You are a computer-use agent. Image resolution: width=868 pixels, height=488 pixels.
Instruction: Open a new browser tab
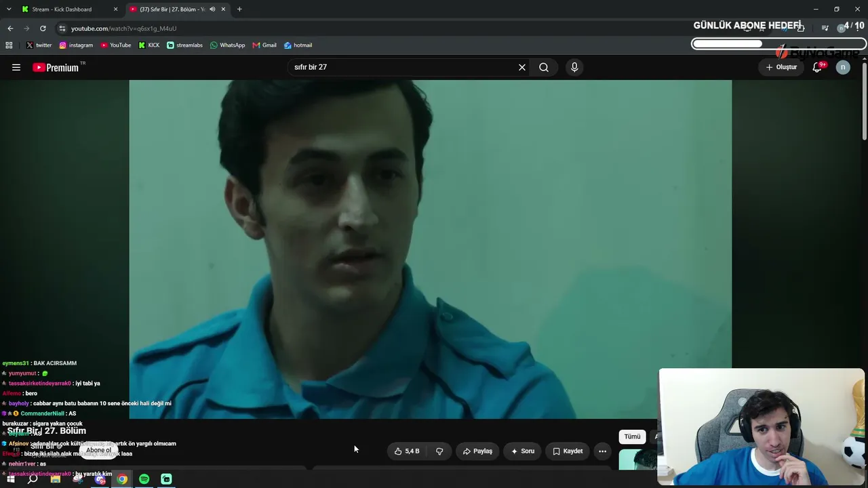(239, 9)
